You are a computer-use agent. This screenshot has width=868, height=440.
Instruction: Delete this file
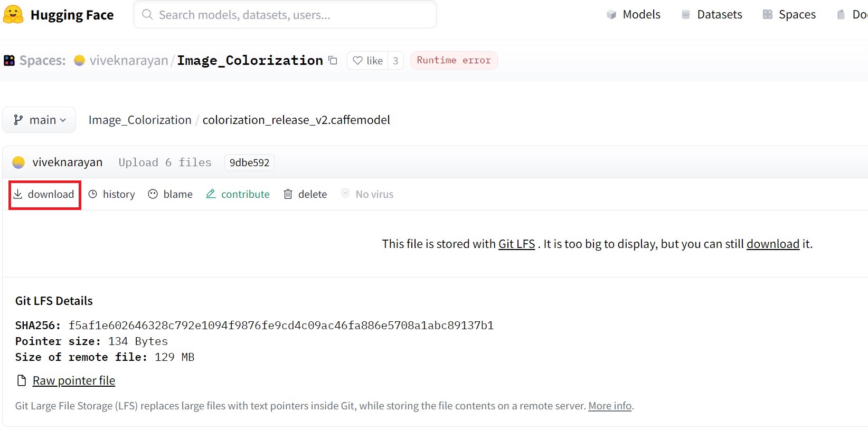point(305,194)
